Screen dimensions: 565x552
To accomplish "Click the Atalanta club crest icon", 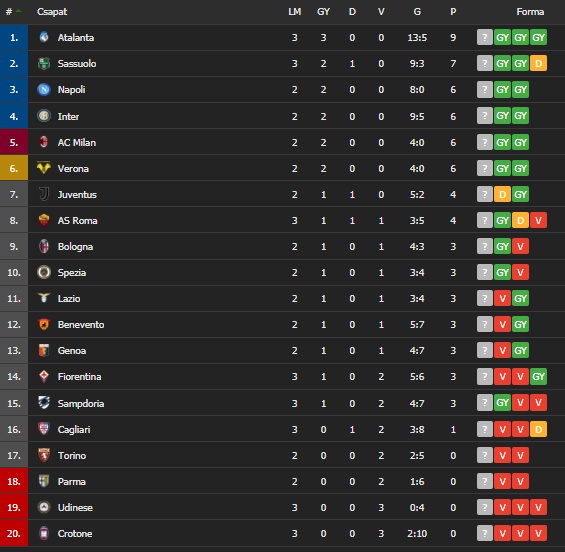I will click(44, 37).
